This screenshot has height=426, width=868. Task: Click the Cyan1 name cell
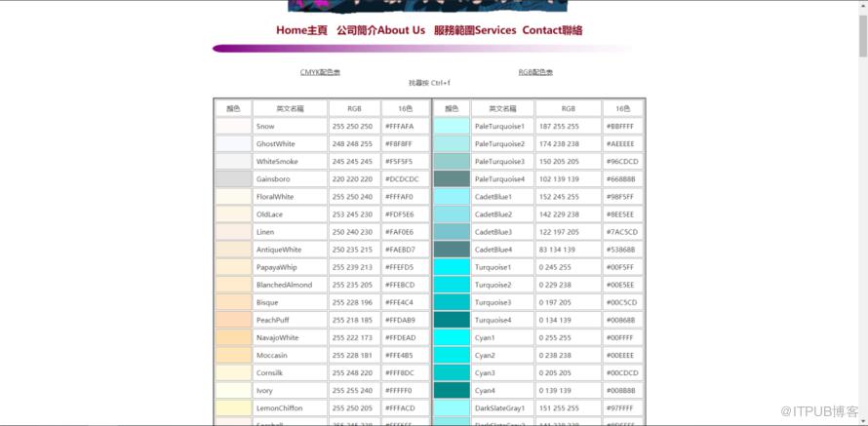coord(502,338)
